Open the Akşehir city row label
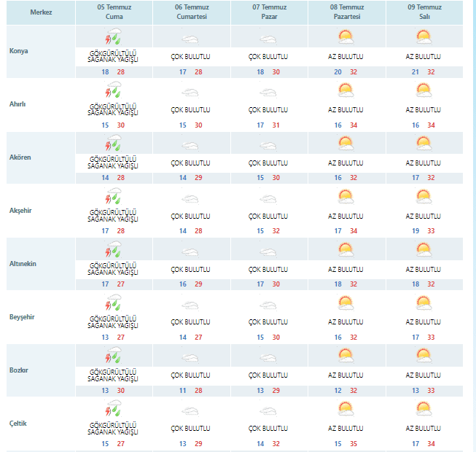This screenshot has width=476, height=452. [20, 211]
